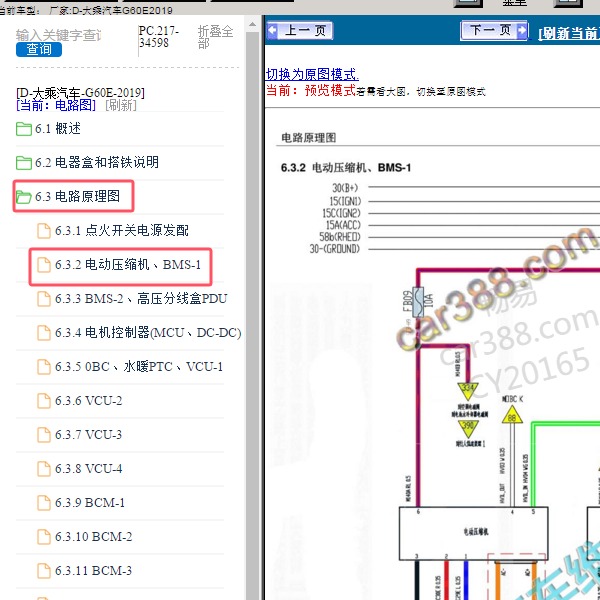Click the 30-(GROUND) rail label

click(x=335, y=249)
